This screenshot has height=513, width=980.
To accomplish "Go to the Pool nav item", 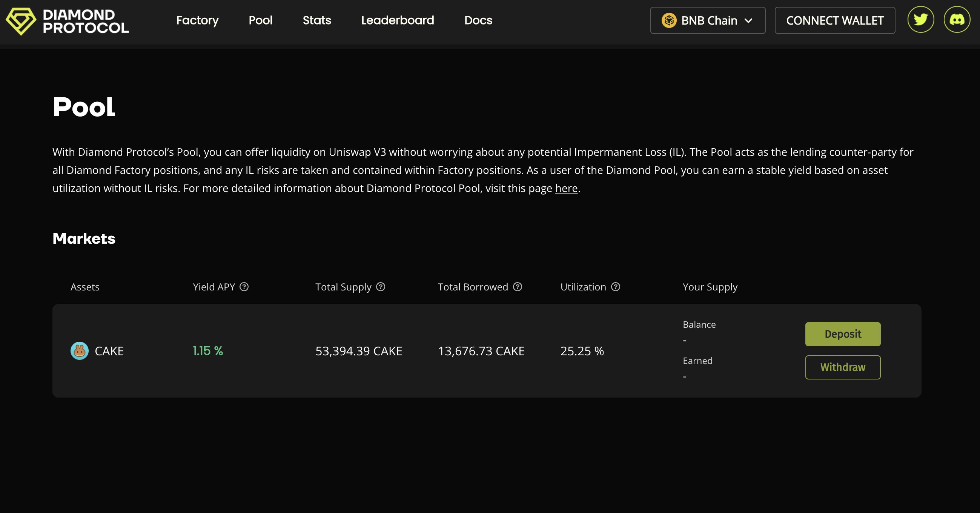I will click(261, 20).
